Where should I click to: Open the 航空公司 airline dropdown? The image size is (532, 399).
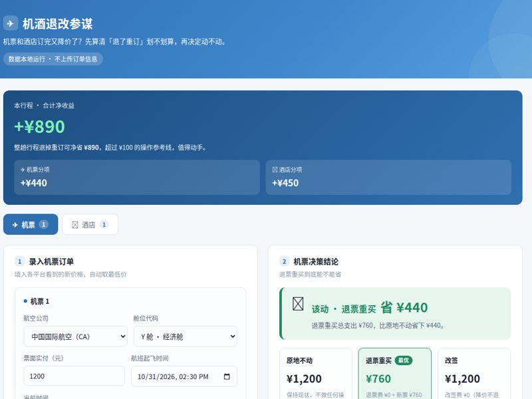[75, 336]
